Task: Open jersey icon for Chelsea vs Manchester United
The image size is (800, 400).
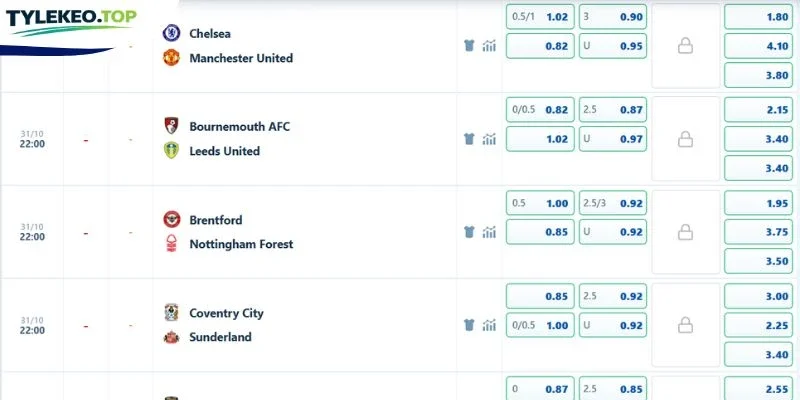Action: click(469, 46)
